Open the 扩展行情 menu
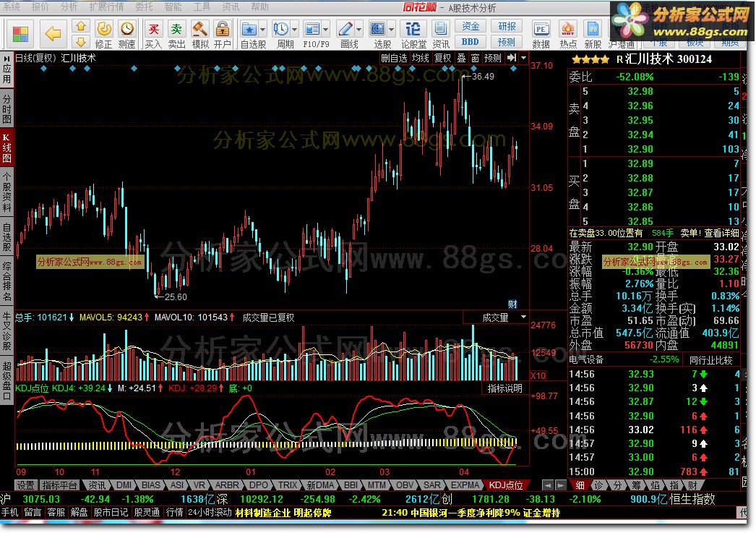This screenshot has height=533, width=756. pos(106,7)
